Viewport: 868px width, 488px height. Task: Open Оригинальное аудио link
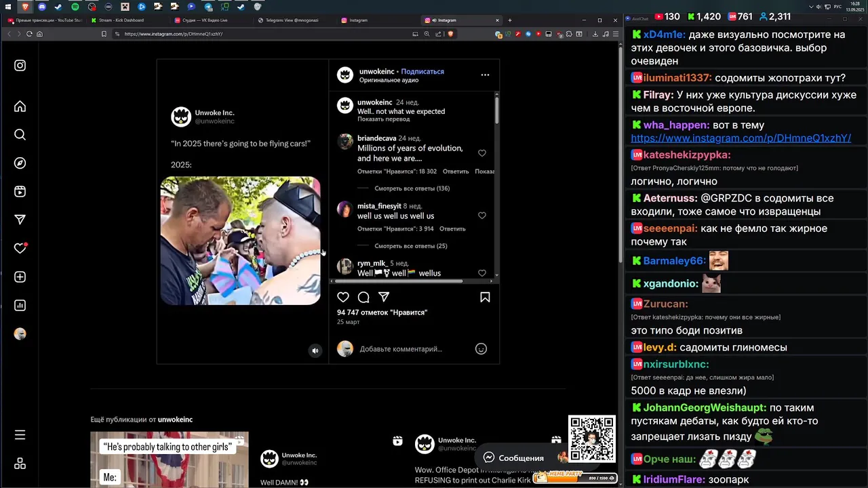point(389,80)
